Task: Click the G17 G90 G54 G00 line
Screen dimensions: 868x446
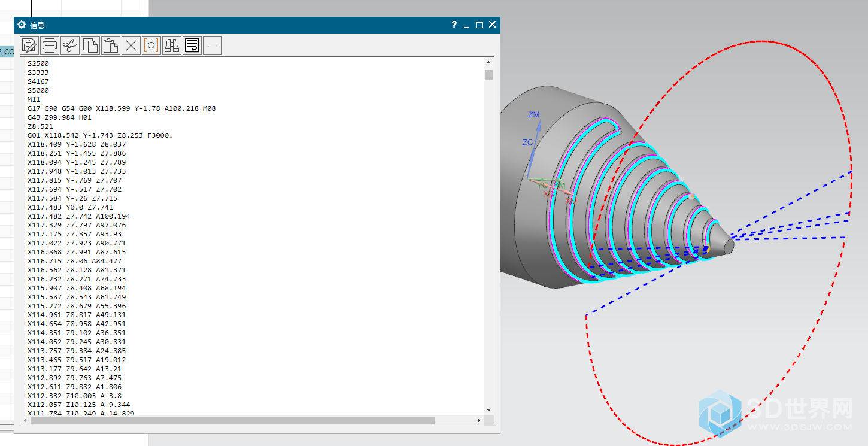Action: [122, 108]
